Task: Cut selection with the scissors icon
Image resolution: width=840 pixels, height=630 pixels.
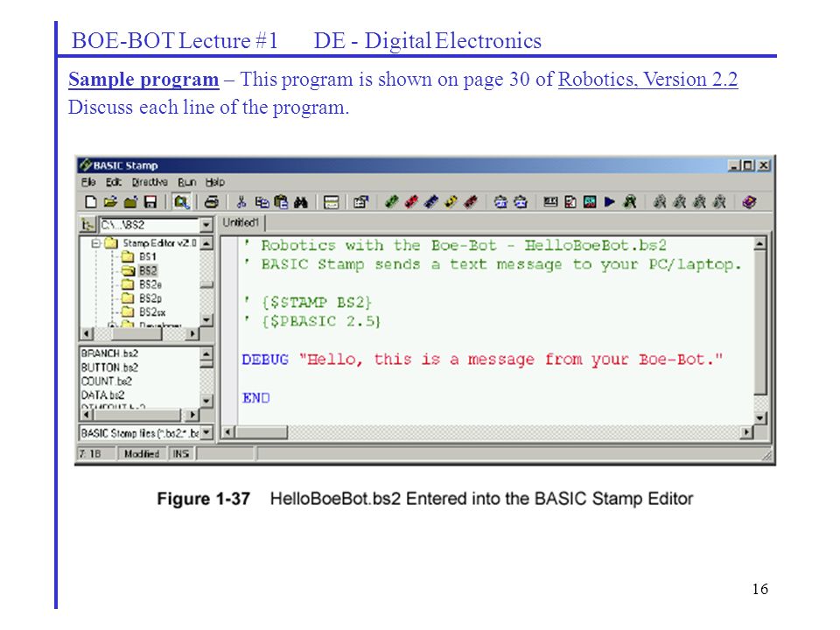Action: click(241, 202)
